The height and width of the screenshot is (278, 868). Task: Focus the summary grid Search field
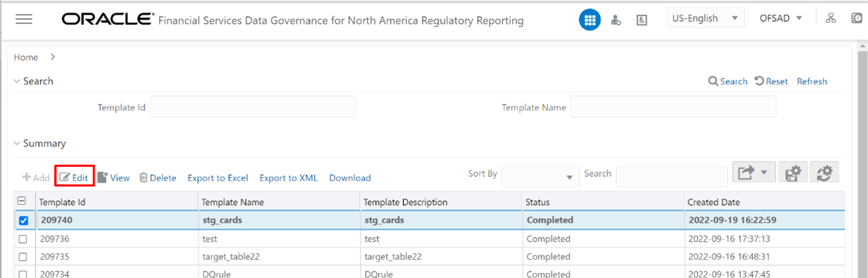click(672, 177)
